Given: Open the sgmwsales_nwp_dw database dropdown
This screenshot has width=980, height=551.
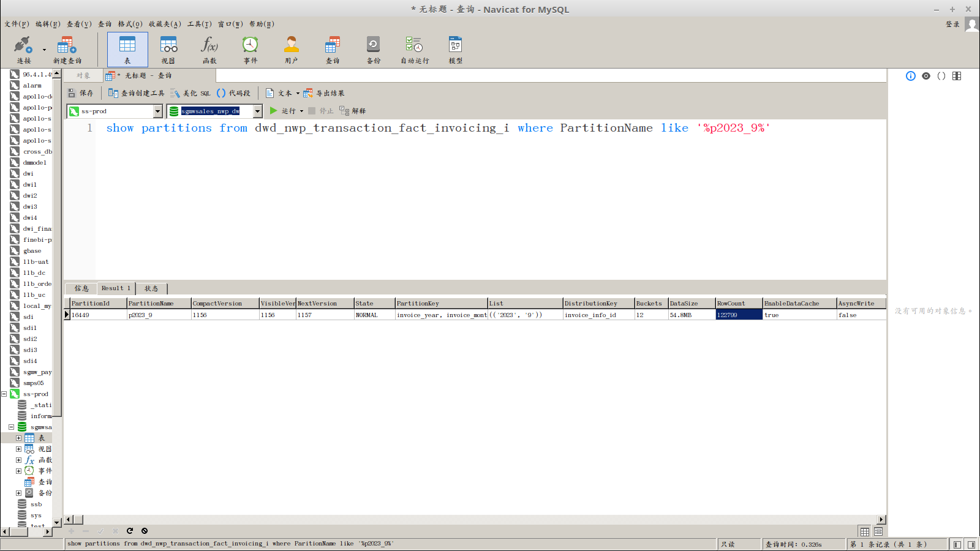Looking at the screenshot, I should [x=257, y=111].
